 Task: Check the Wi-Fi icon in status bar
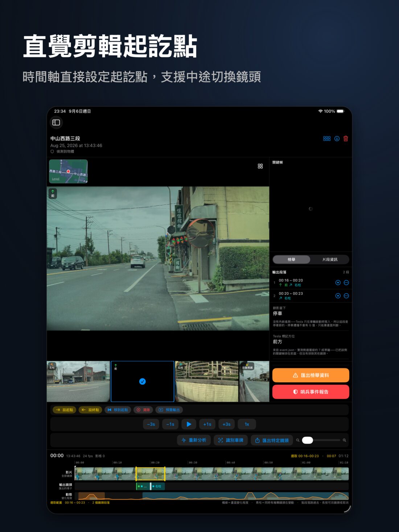(320, 111)
